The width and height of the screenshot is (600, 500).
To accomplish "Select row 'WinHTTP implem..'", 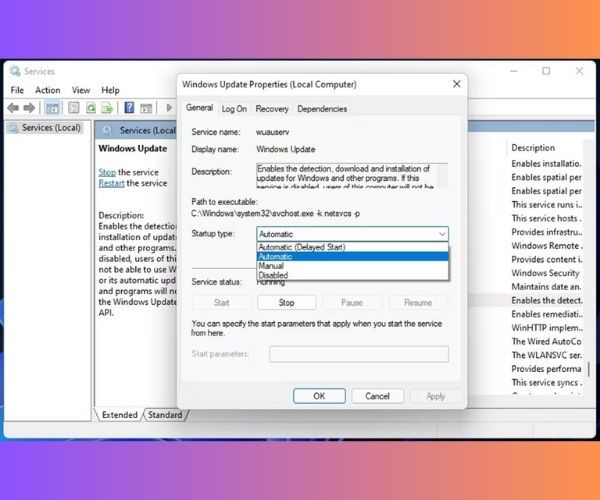I will (x=546, y=328).
